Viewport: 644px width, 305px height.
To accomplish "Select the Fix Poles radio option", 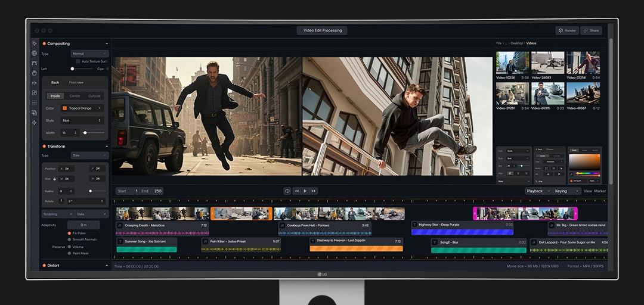I will [x=69, y=233].
